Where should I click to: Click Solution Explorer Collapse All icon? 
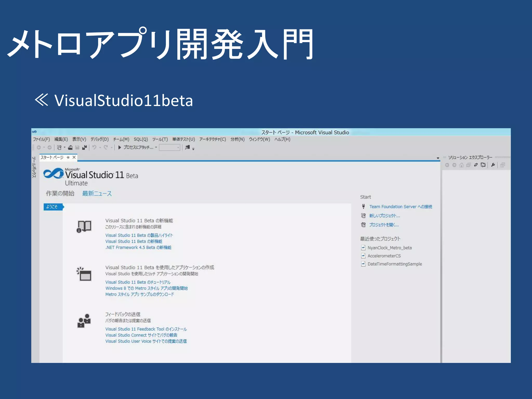(x=469, y=165)
